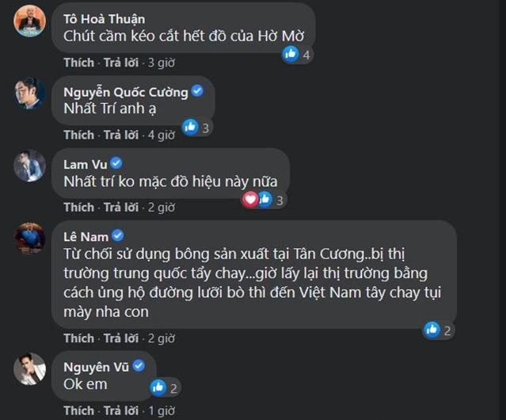Viewport: 506px width, 420px height.
Task: Reply to Lê Nam's comment via Trả lời
Action: [121, 338]
